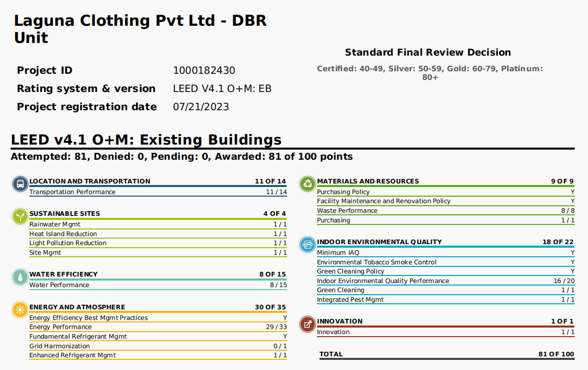
Task: Click the '30 OF 35' section score
Action: pyautogui.click(x=270, y=307)
